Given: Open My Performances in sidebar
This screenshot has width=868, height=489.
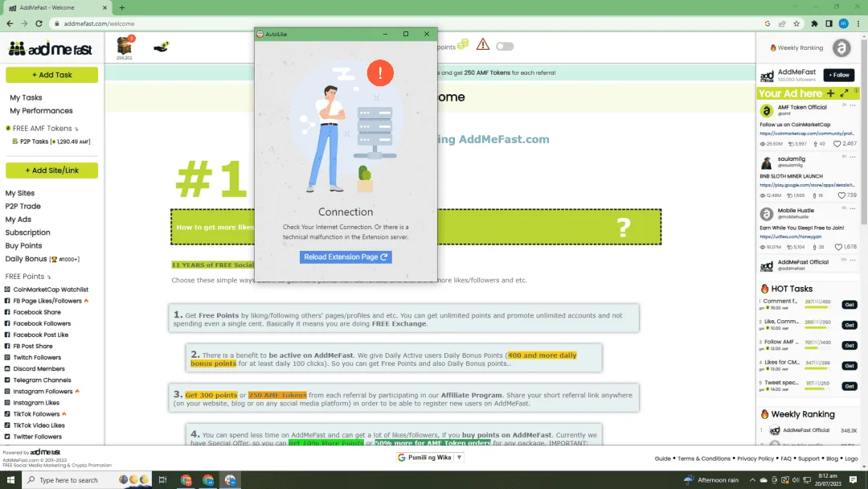Looking at the screenshot, I should (41, 111).
